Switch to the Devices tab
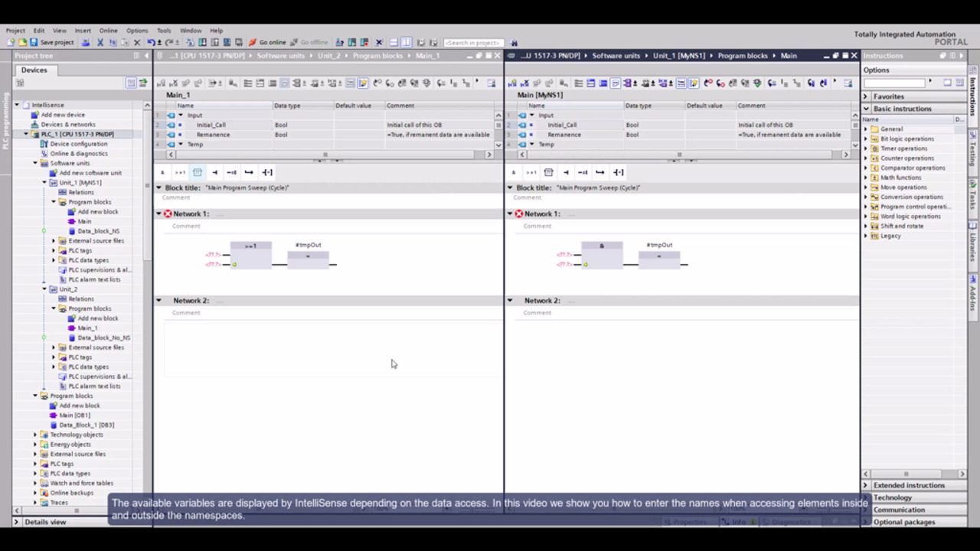 tap(34, 70)
